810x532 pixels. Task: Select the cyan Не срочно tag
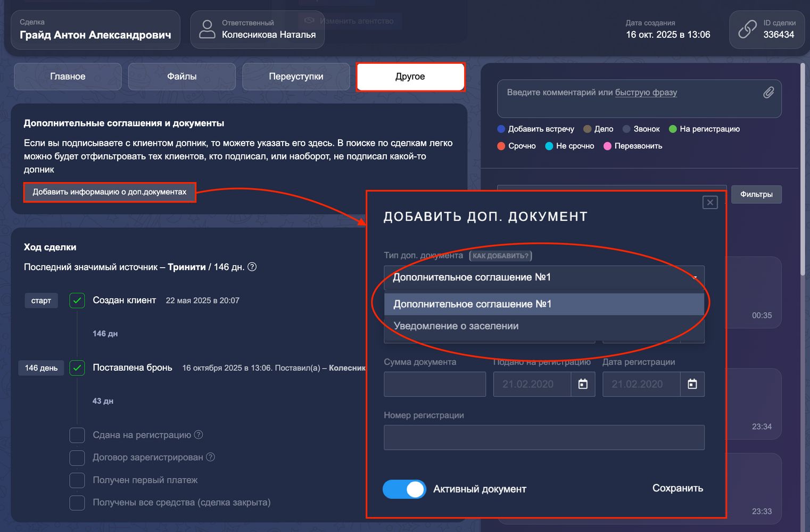coord(569,146)
